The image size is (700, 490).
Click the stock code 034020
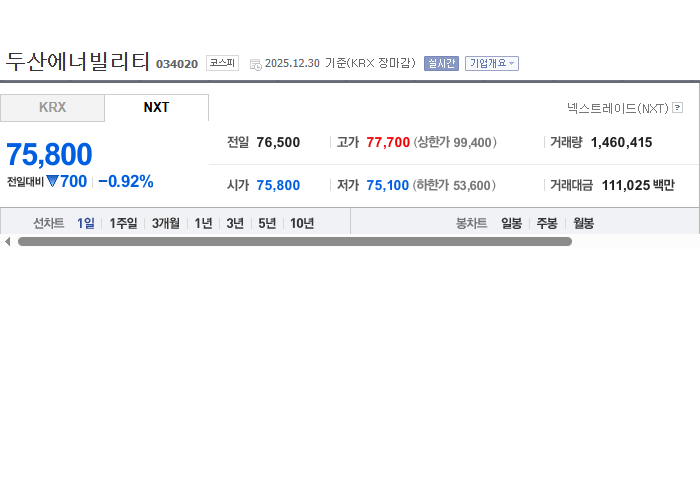pos(177,64)
